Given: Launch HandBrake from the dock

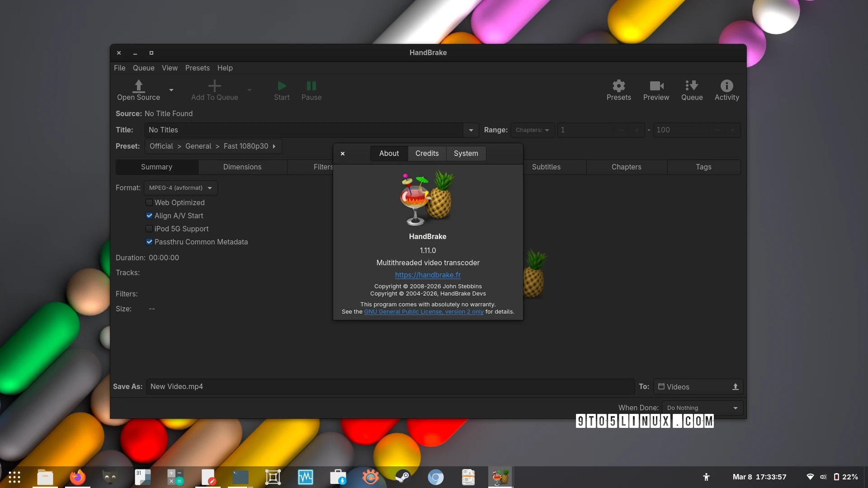Looking at the screenshot, I should pos(500,477).
